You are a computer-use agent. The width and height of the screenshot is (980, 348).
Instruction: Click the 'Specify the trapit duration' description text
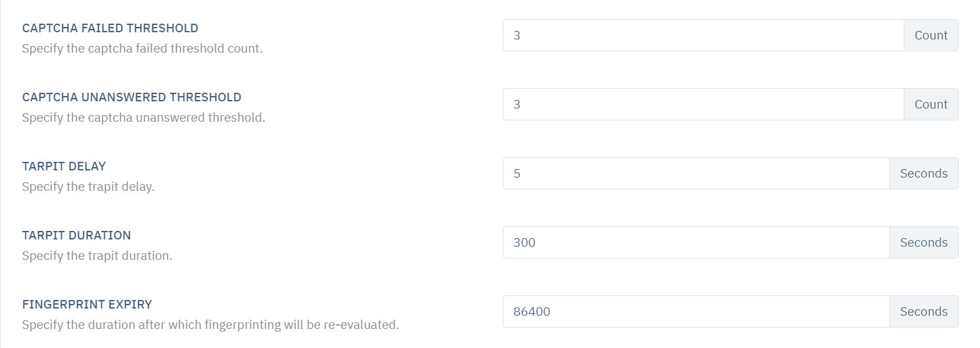click(x=97, y=256)
